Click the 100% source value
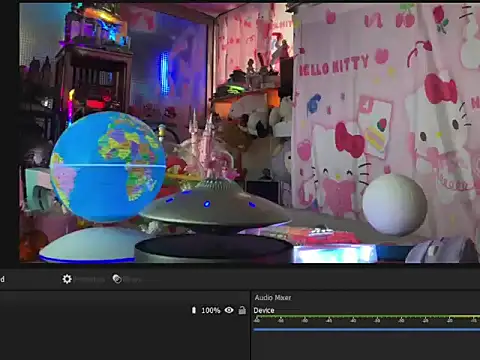This screenshot has width=480, height=360. [x=211, y=311]
